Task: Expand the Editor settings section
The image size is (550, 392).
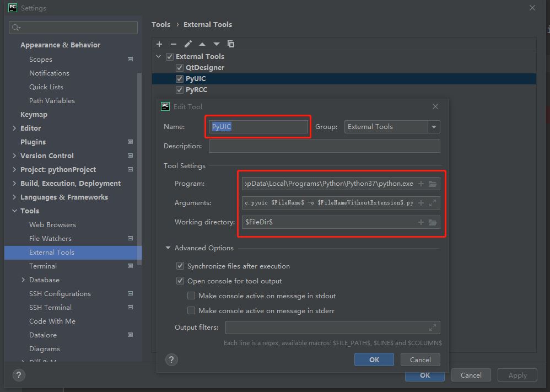Action: coord(14,128)
